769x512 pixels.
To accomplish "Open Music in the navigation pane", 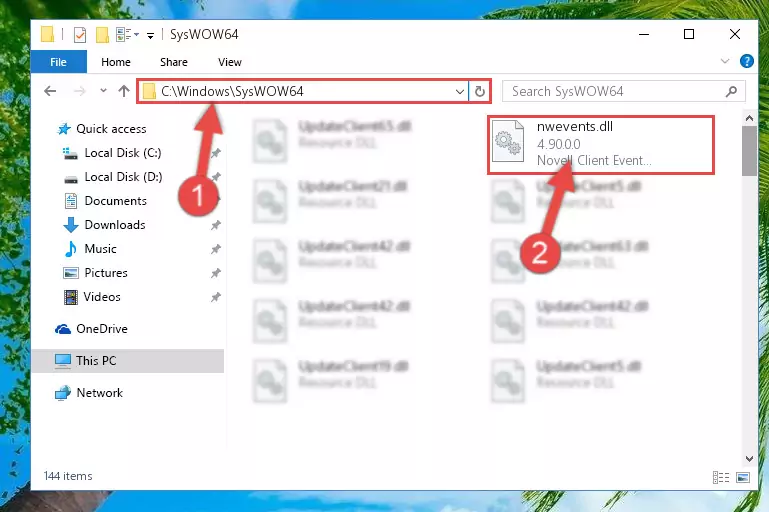I will tap(101, 249).
